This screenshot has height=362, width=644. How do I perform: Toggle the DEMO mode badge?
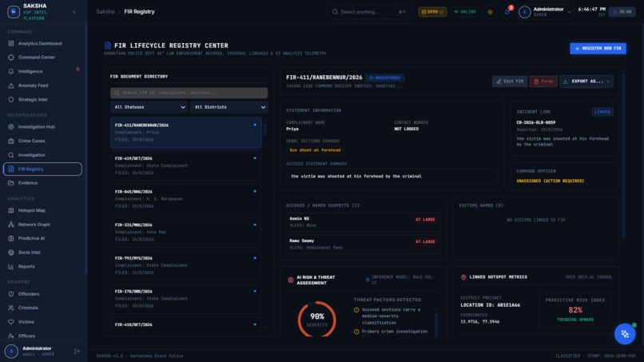tap(432, 12)
